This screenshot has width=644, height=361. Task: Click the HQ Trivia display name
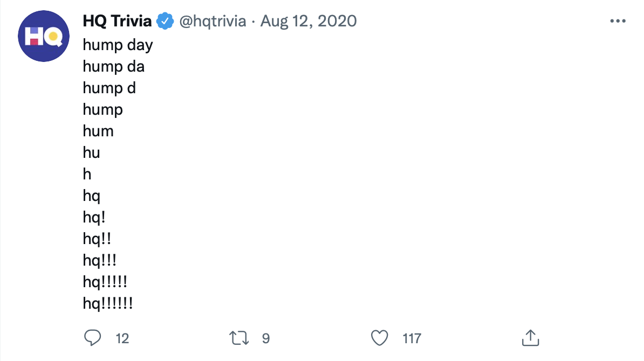tap(117, 21)
